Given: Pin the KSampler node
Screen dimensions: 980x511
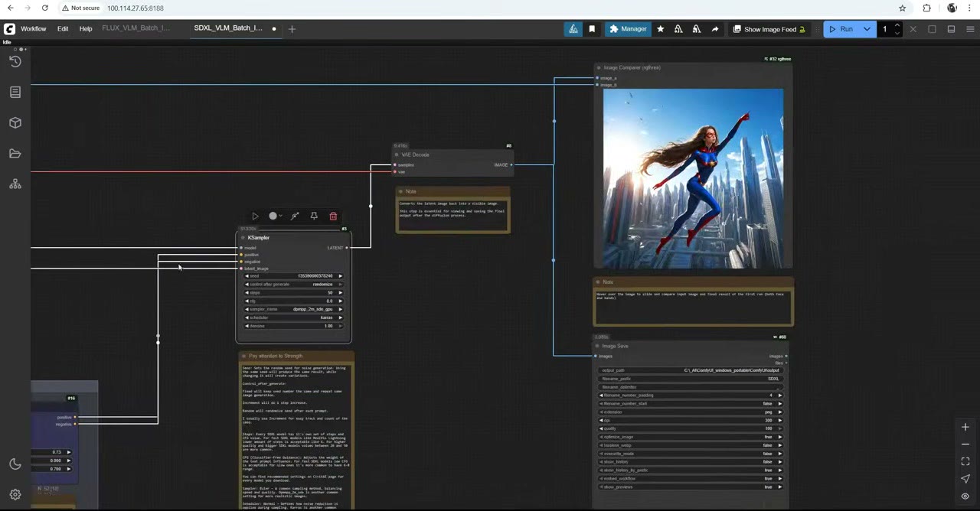Looking at the screenshot, I should click(314, 216).
